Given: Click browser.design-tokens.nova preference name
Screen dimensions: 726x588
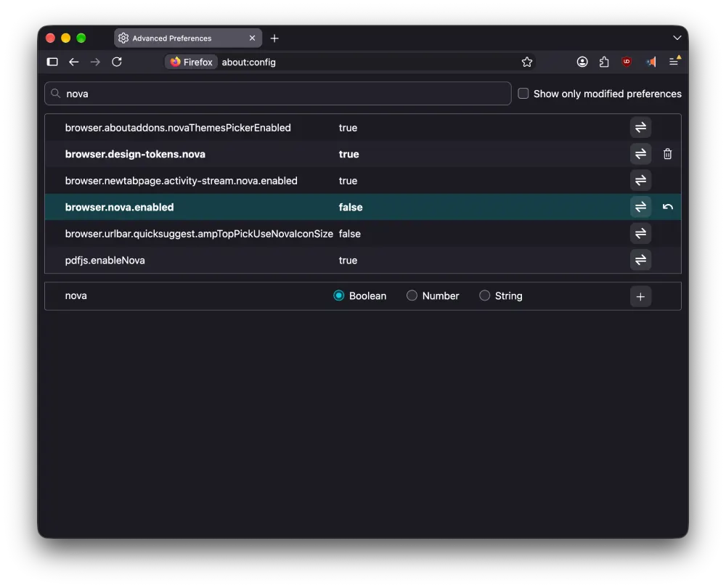Looking at the screenshot, I should (x=135, y=154).
